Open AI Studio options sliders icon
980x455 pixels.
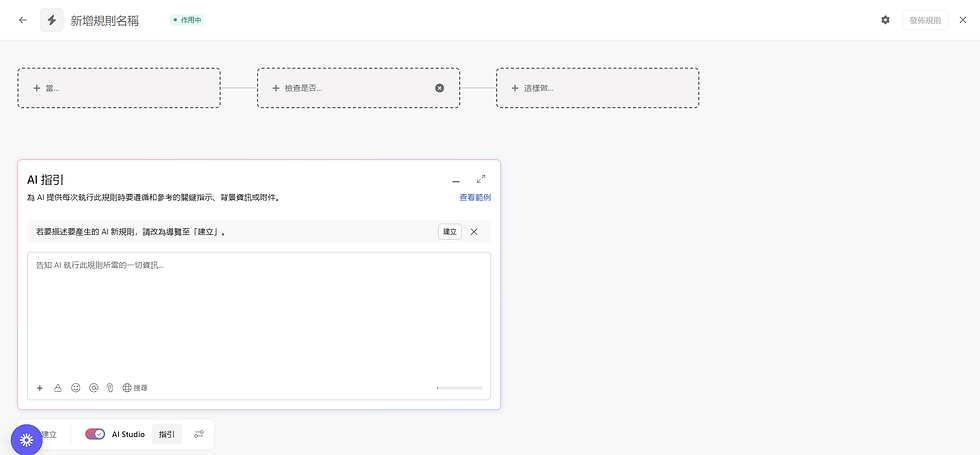coord(199,434)
